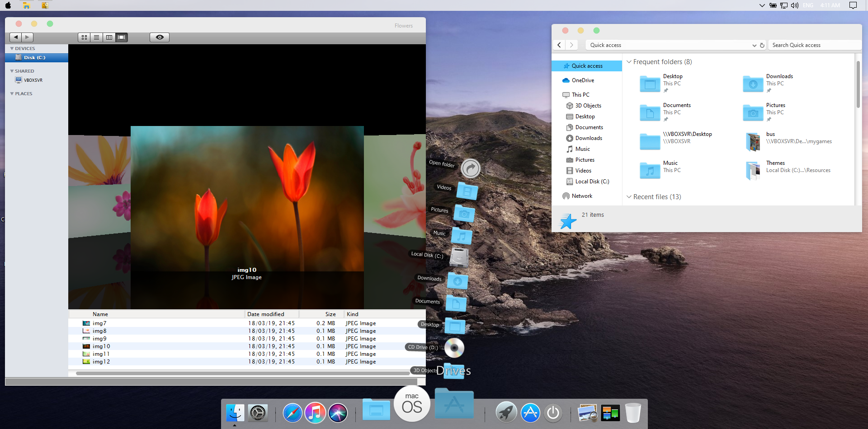Screen dimensions: 868x429
Task: Open Safari from the dock
Action: (x=292, y=413)
